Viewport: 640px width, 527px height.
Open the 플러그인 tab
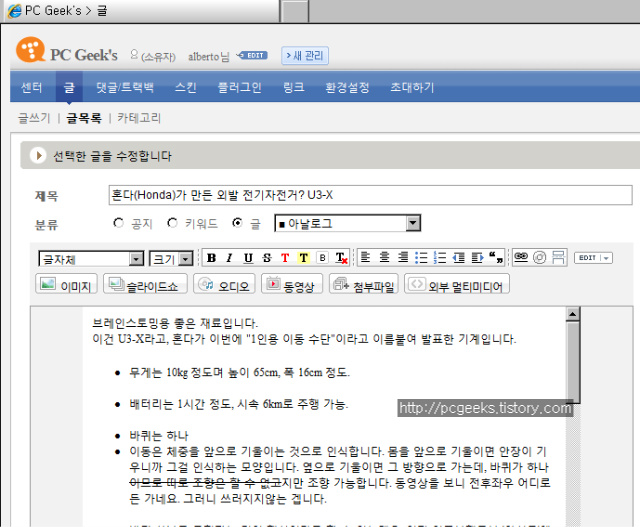pos(239,87)
